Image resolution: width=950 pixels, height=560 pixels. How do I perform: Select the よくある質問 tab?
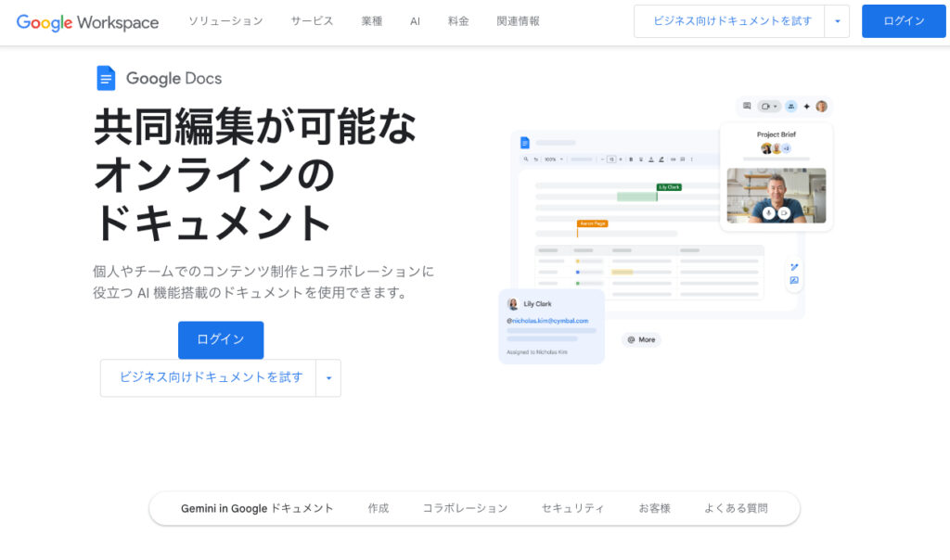[736, 508]
